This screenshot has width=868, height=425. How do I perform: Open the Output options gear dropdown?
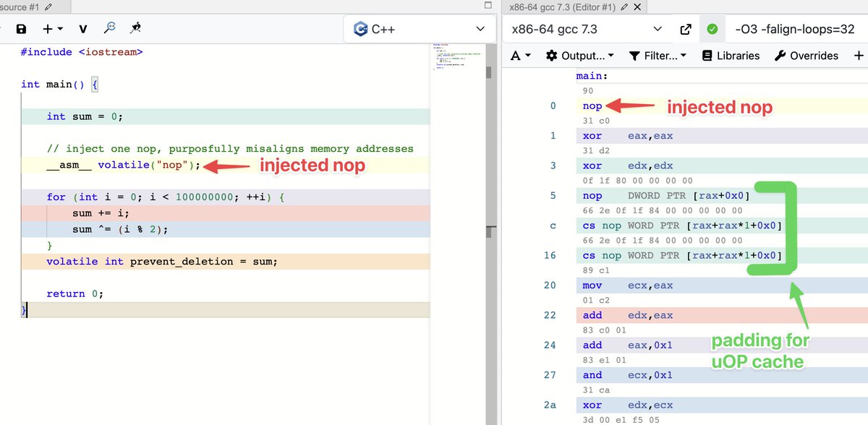(x=580, y=56)
